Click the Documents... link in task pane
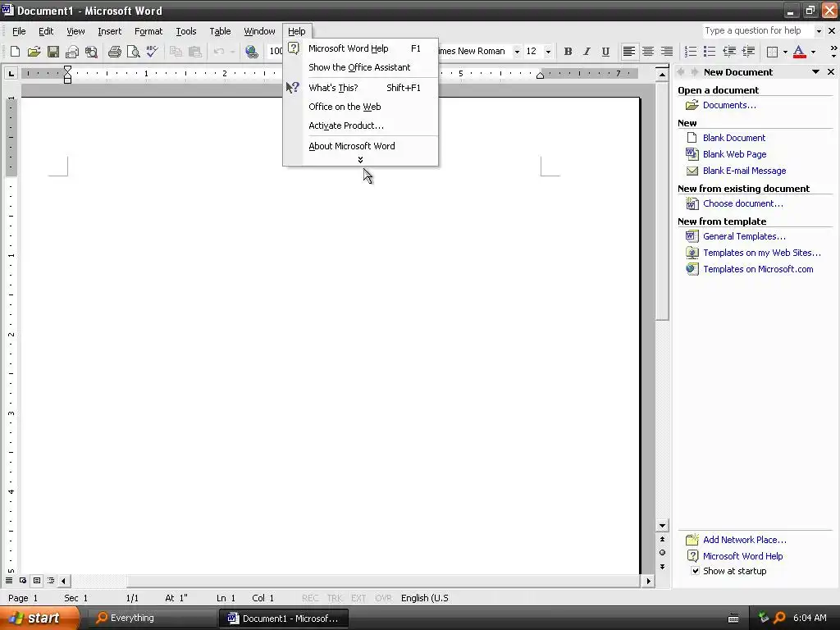The width and height of the screenshot is (840, 630). pyautogui.click(x=729, y=105)
